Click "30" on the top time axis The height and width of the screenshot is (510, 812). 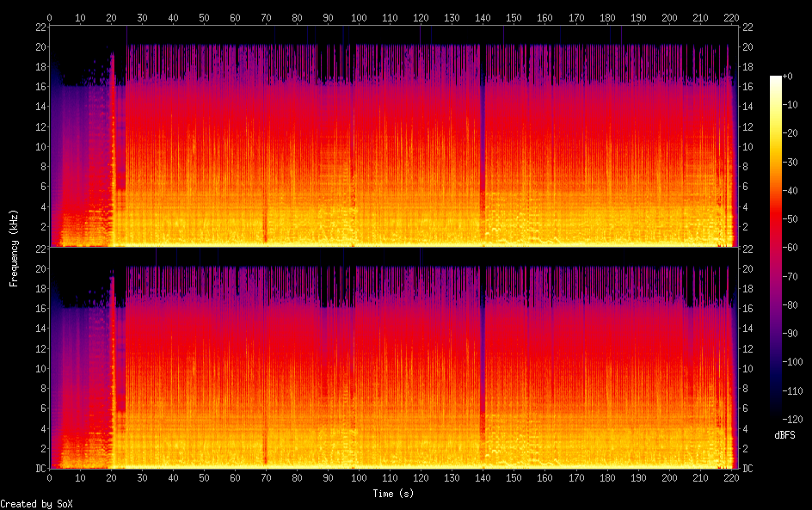tap(142, 18)
